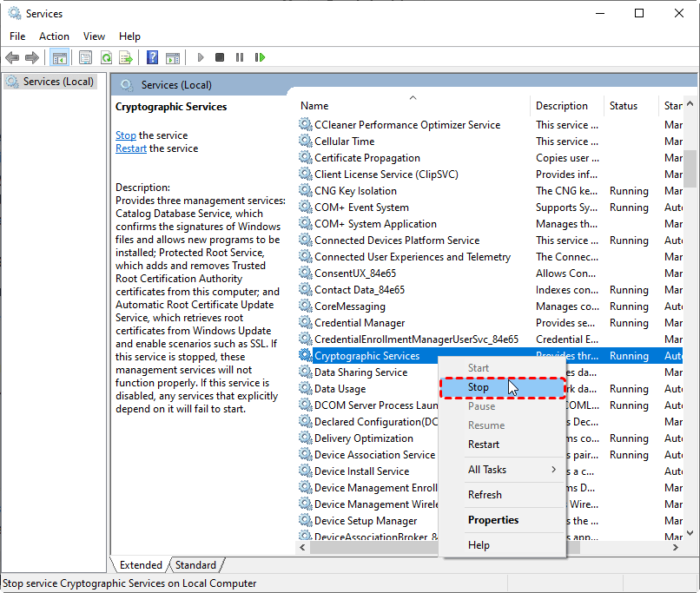The height and width of the screenshot is (593, 700).
Task: Switch to the Standard tab
Action: pos(195,565)
